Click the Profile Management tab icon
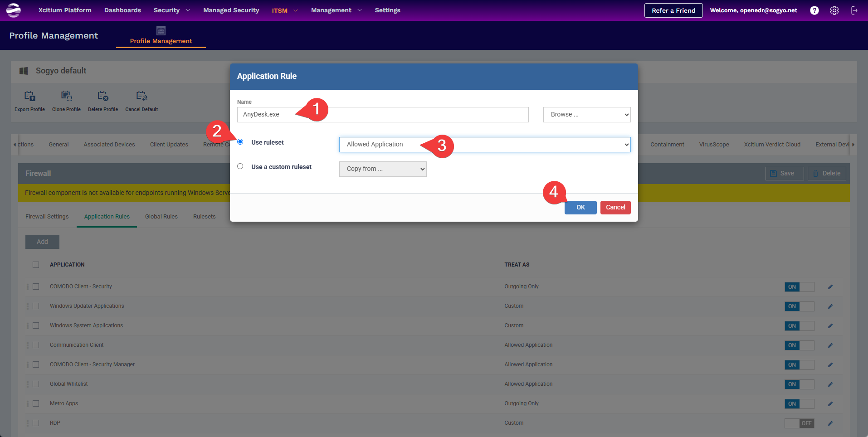The height and width of the screenshot is (437, 868). [x=161, y=31]
